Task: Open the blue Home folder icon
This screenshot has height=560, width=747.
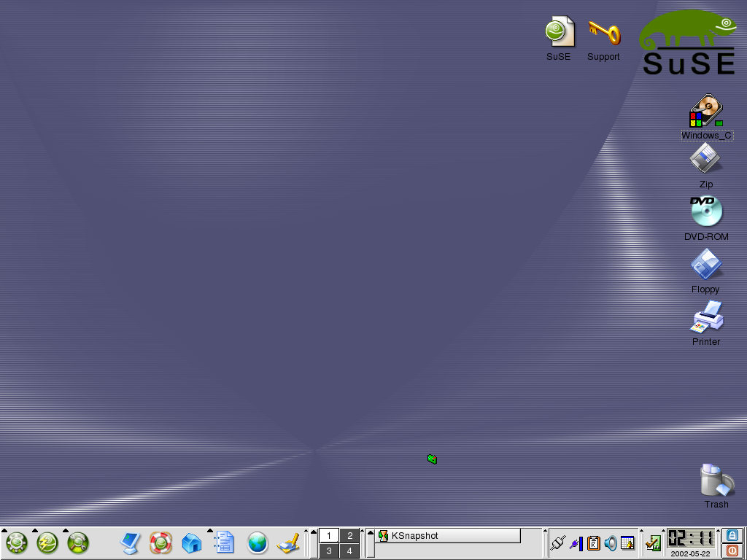Action: [x=192, y=542]
